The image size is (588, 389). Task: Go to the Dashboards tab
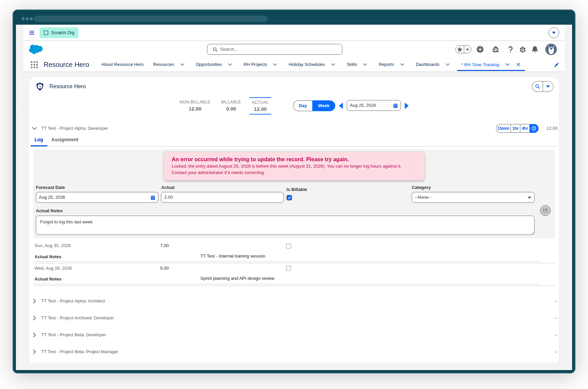point(428,65)
